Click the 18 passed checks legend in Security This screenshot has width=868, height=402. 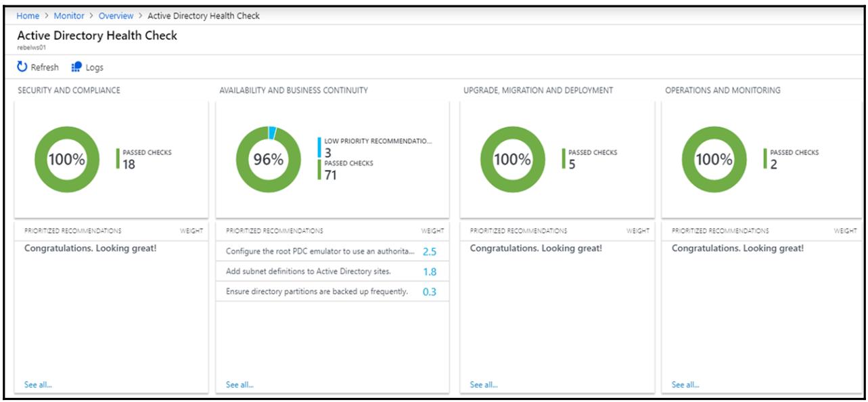129,164
